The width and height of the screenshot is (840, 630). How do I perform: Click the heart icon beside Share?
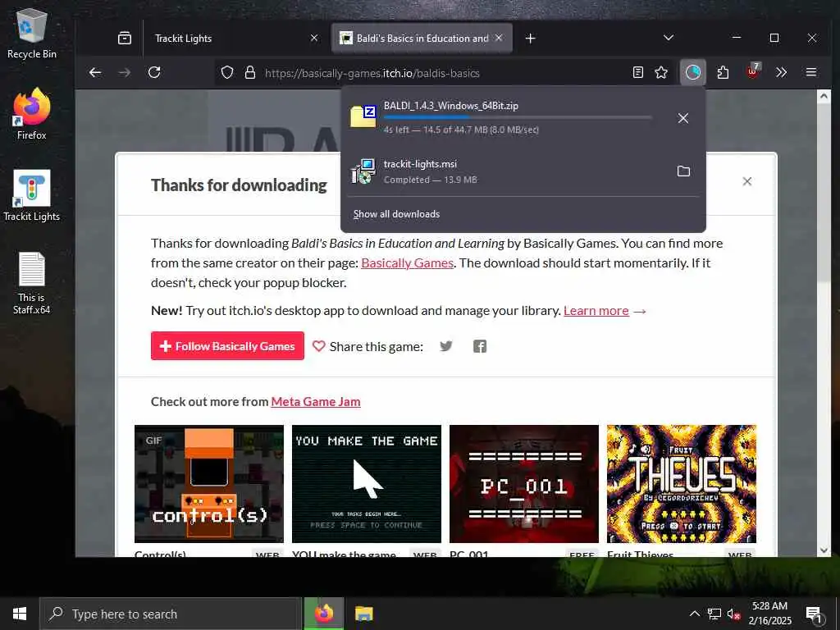(x=319, y=346)
